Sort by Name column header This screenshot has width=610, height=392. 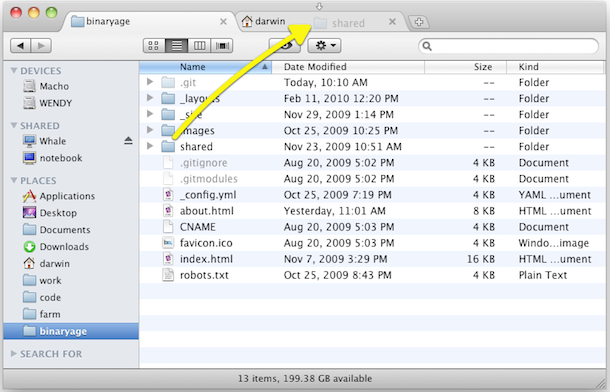coord(205,67)
